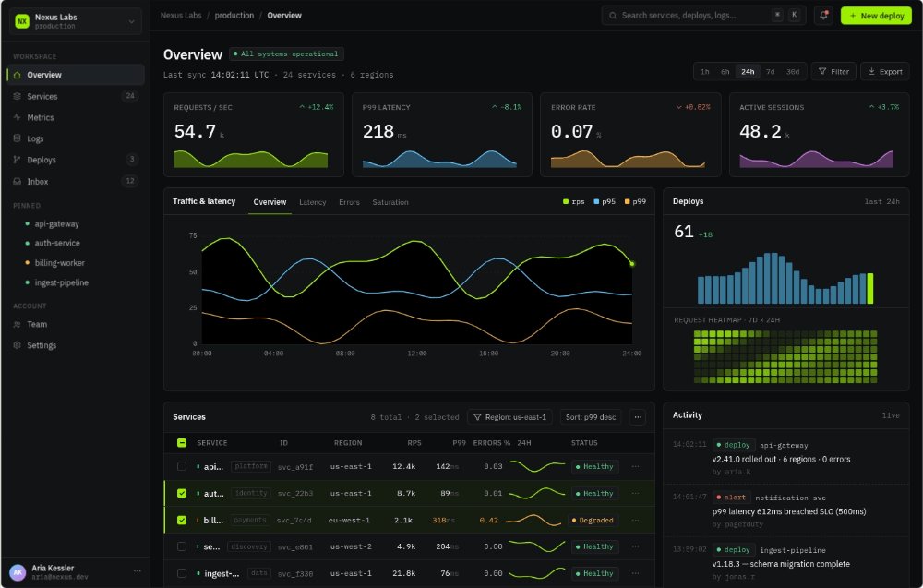Toggle the p99 series in chart legend
Viewport: 923px width, 588px height.
tap(635, 201)
